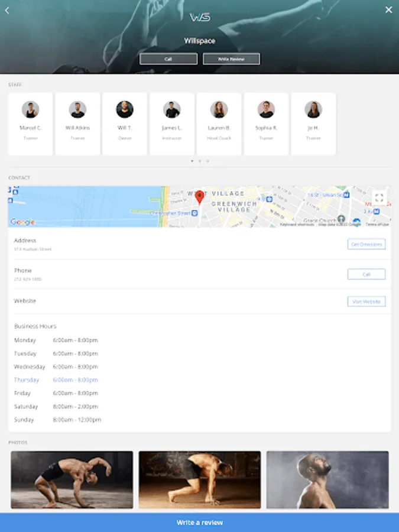
Task: Tap the Grace Church marker on map
Action: tap(341, 219)
